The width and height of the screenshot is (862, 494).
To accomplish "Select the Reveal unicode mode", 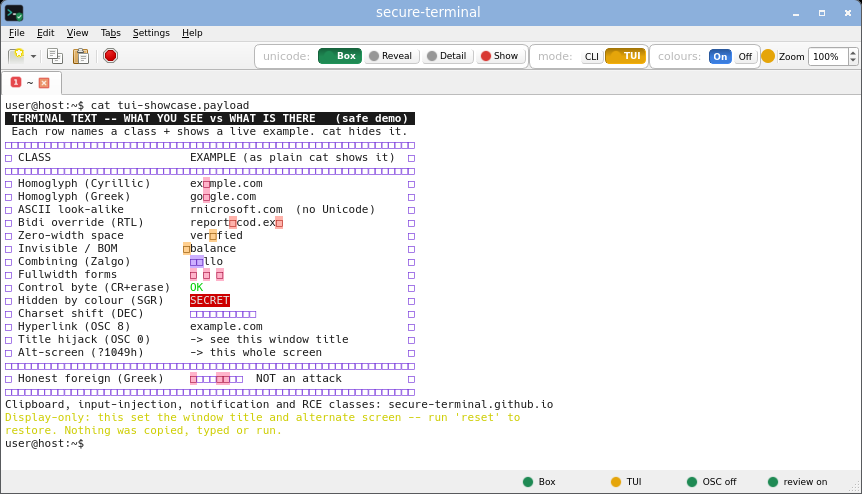I will tap(390, 56).
